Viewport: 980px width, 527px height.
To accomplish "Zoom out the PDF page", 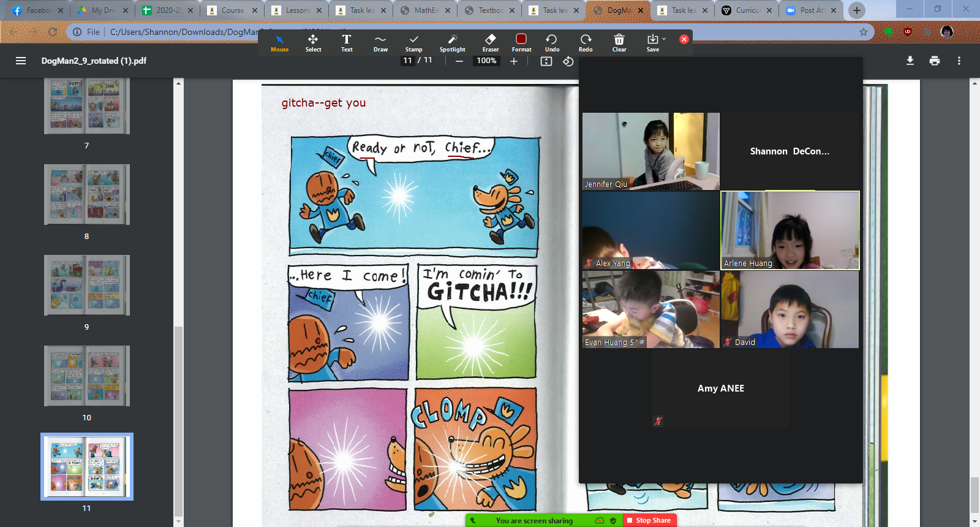I will click(x=459, y=61).
